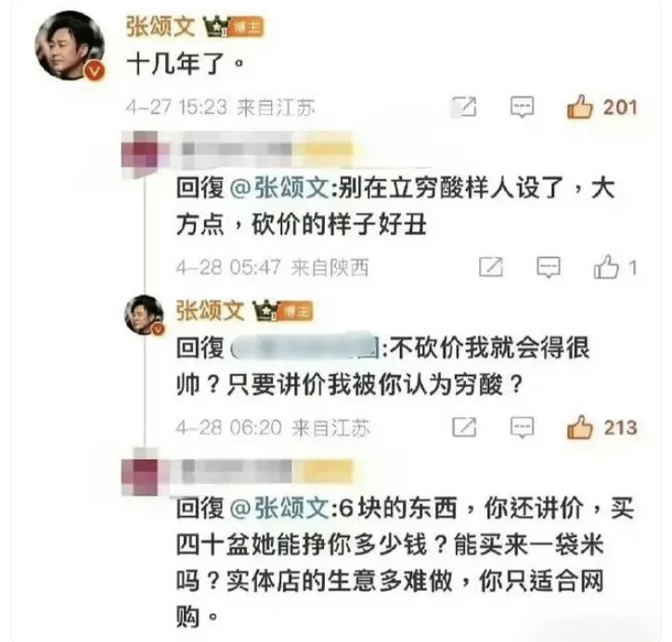672x642 pixels.
Task: Like the 4-28 05:47 reply from 陕西
Action: click(x=606, y=267)
